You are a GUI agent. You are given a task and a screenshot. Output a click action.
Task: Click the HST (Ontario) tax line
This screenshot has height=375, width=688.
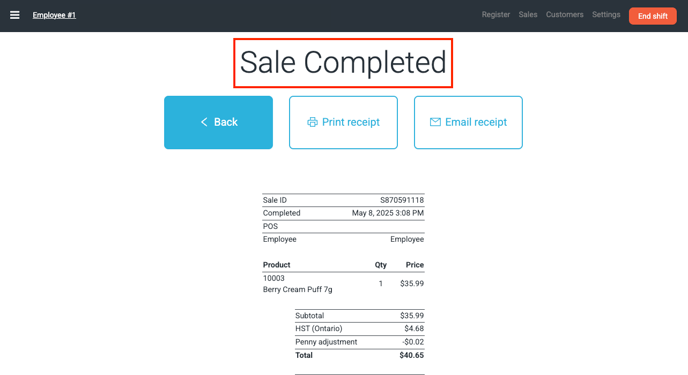(360, 329)
